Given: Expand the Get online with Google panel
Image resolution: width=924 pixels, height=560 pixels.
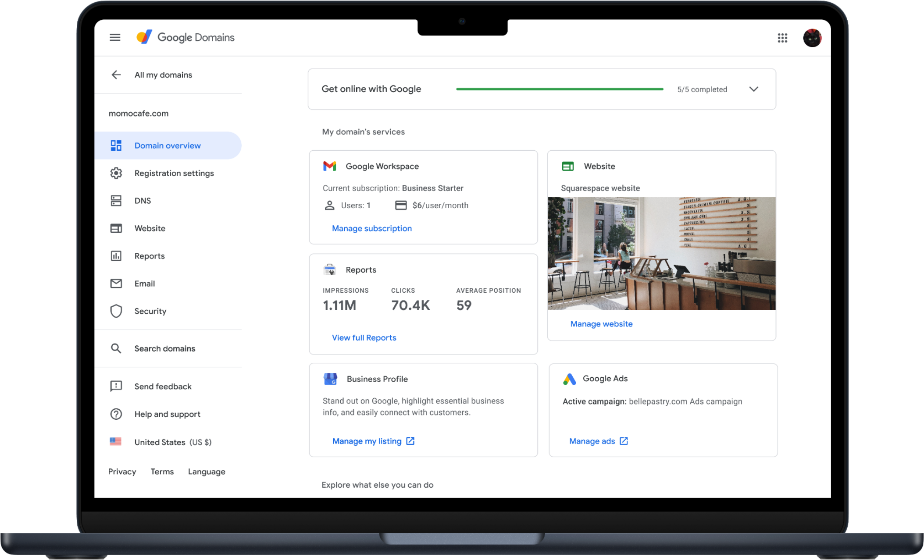Looking at the screenshot, I should [x=753, y=89].
